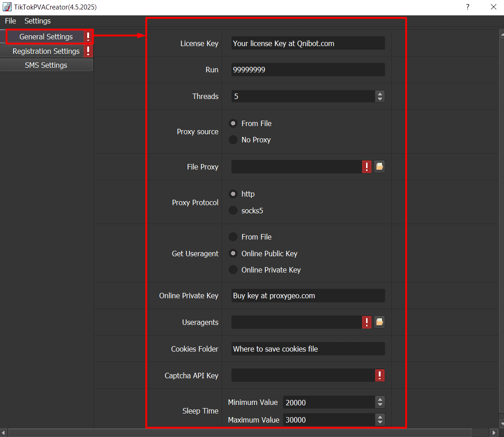
Task: Select Proxy source From File radio
Action: 233,123
